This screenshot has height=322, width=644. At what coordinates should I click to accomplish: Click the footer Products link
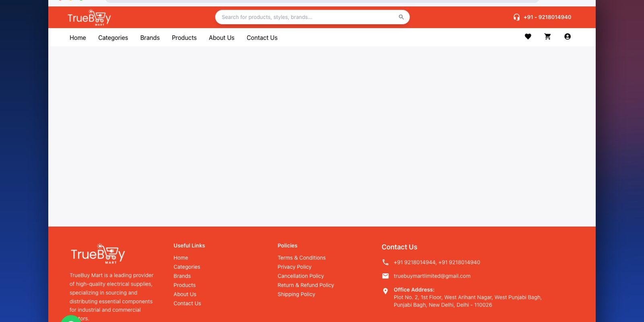185,285
